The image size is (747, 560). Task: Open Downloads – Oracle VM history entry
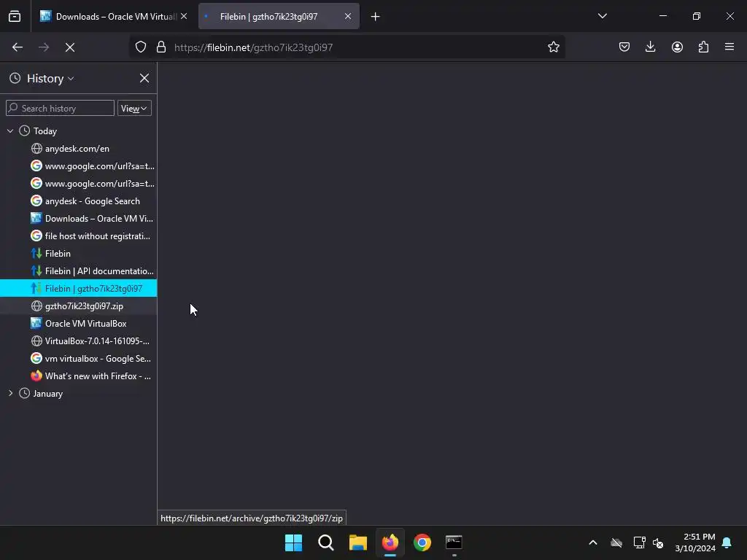tap(79, 219)
